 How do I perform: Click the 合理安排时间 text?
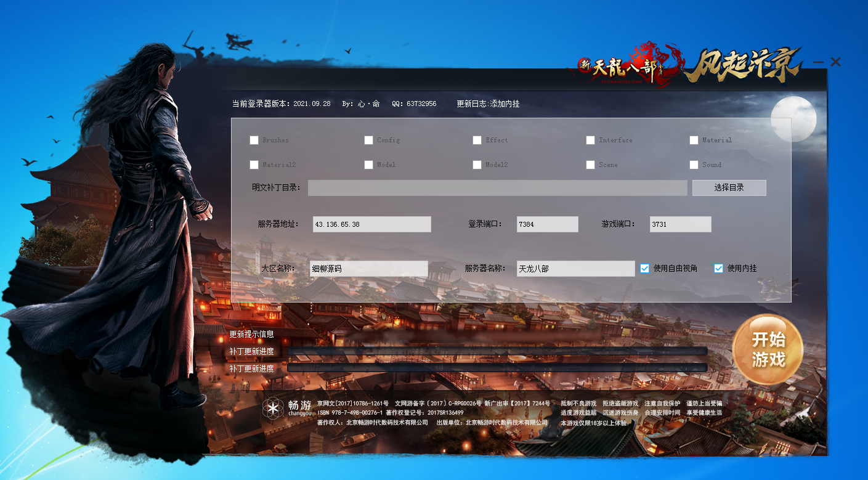pyautogui.click(x=662, y=412)
